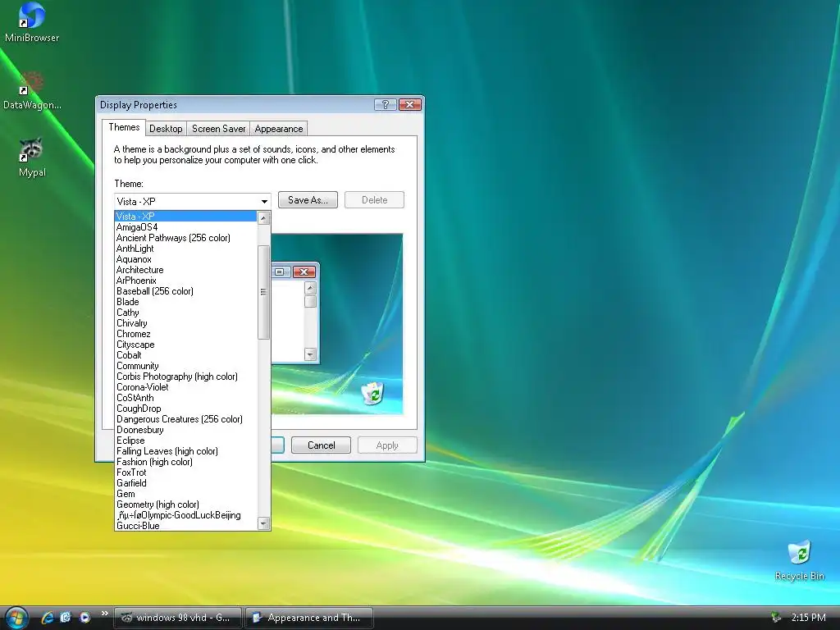Select the 'Vista - XP' theme entry
840x630 pixels.
click(x=186, y=217)
